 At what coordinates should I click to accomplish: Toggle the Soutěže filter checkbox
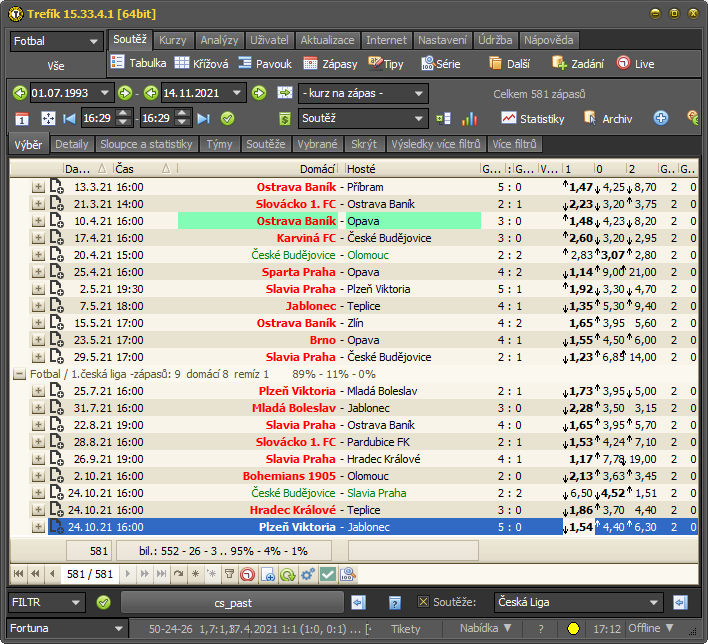[x=423, y=602]
